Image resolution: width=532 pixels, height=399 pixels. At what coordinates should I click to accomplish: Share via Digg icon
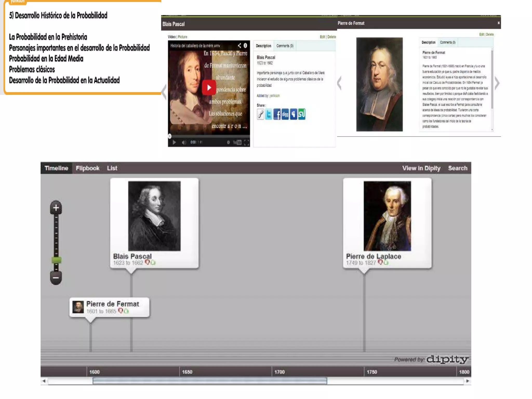[285, 114]
